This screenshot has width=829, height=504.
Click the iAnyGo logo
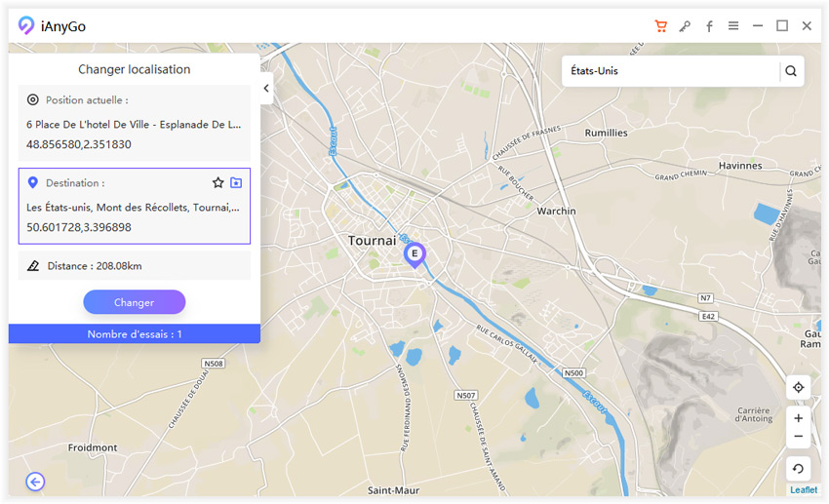26,25
